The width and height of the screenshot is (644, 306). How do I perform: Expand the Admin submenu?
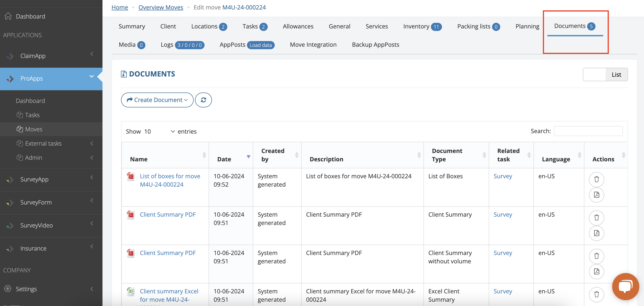tap(92, 158)
